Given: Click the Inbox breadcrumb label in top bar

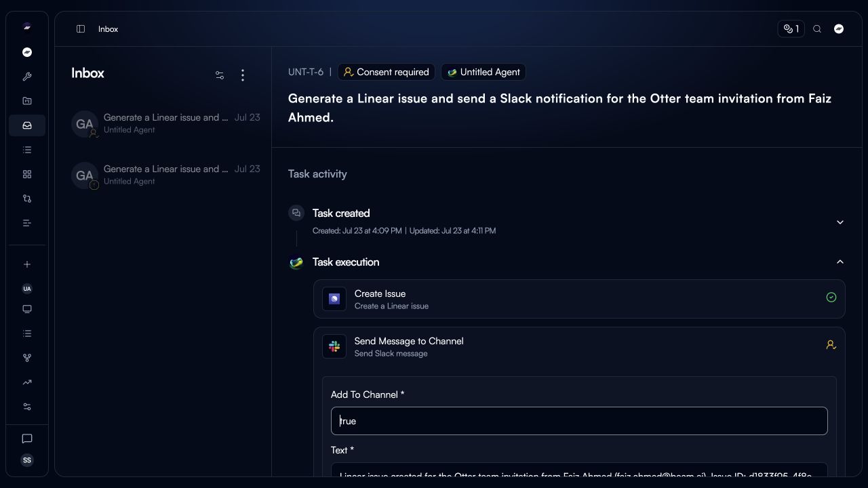Looking at the screenshot, I should click(108, 29).
